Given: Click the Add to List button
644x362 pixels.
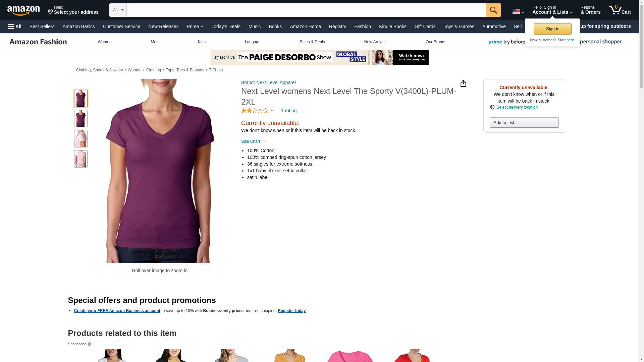Looking at the screenshot, I should [524, 123].
